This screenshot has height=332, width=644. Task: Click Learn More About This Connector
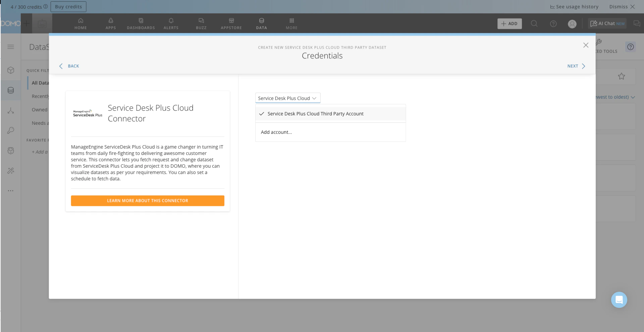pyautogui.click(x=148, y=201)
